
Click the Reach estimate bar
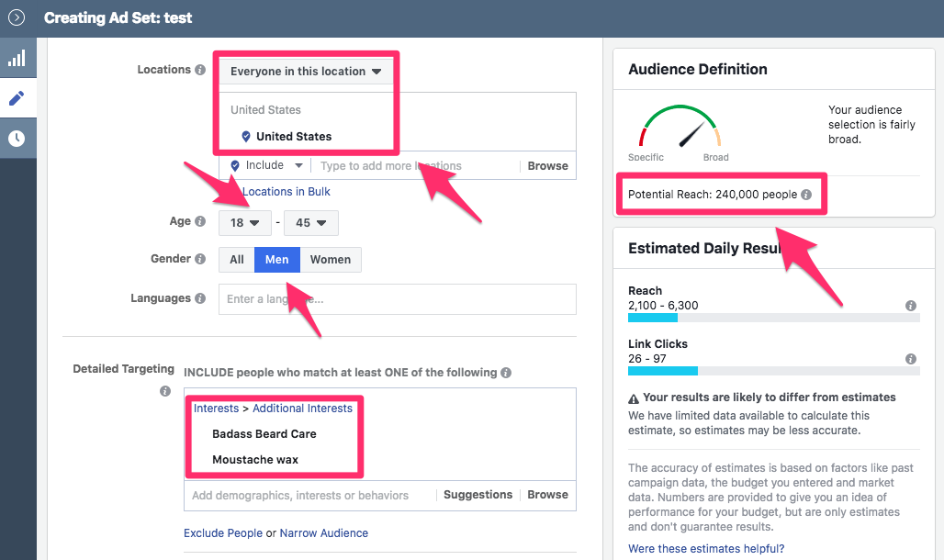point(773,318)
